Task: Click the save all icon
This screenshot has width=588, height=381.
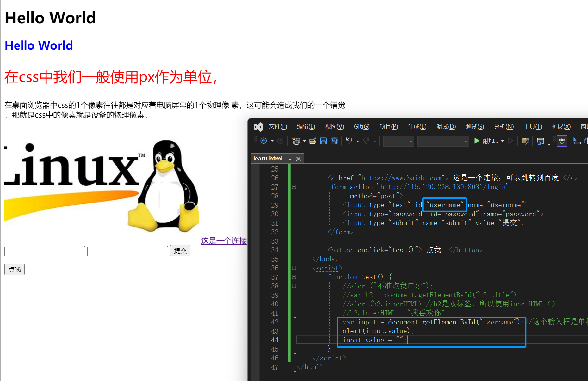Action: tap(334, 141)
